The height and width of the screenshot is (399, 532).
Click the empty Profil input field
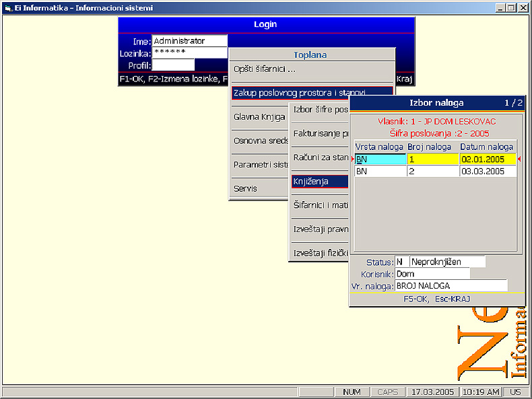point(173,65)
